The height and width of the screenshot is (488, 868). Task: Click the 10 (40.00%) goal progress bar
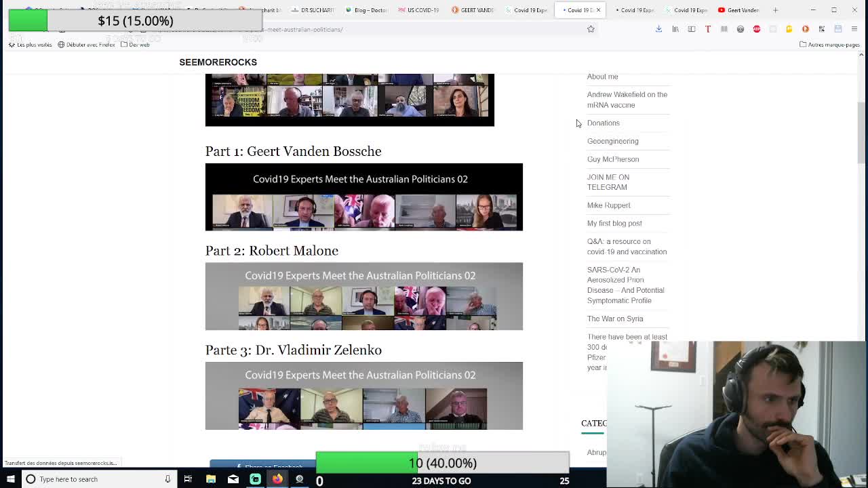(442, 463)
